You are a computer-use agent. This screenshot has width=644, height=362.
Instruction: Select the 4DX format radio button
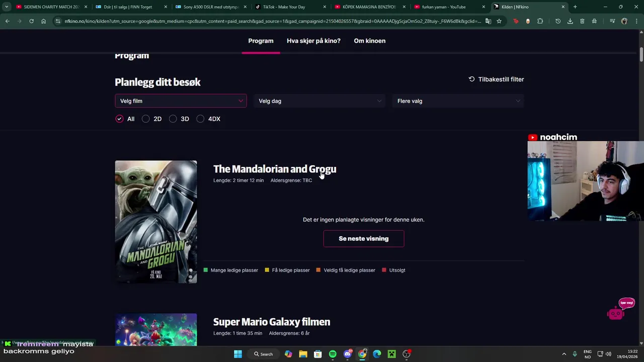pos(200,119)
